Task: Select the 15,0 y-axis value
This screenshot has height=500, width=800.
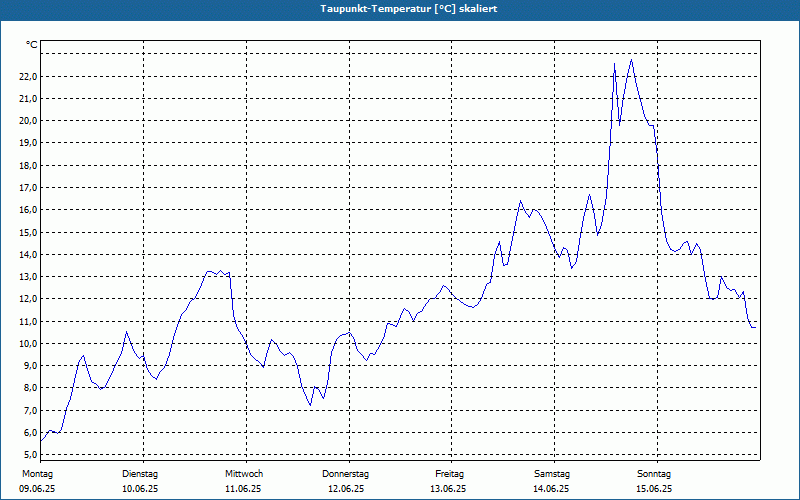Action: click(x=29, y=233)
